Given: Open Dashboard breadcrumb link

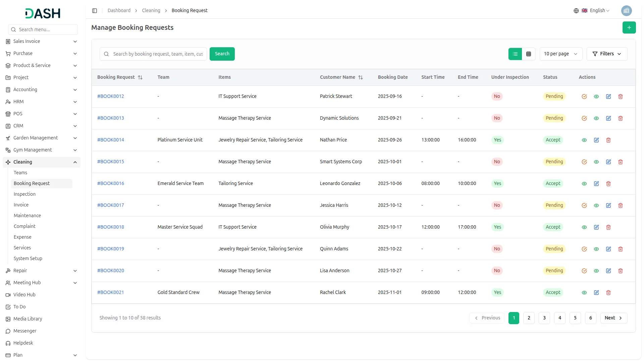Looking at the screenshot, I should (x=119, y=11).
